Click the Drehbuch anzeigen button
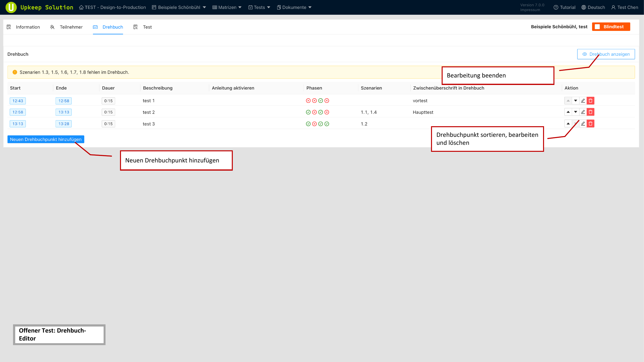Viewport: 644px width, 362px height. click(606, 54)
